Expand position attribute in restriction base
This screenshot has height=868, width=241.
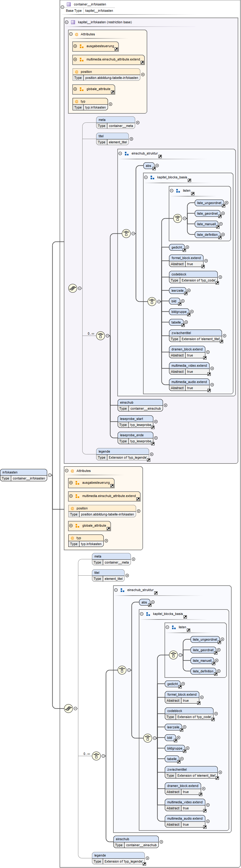(x=143, y=74)
